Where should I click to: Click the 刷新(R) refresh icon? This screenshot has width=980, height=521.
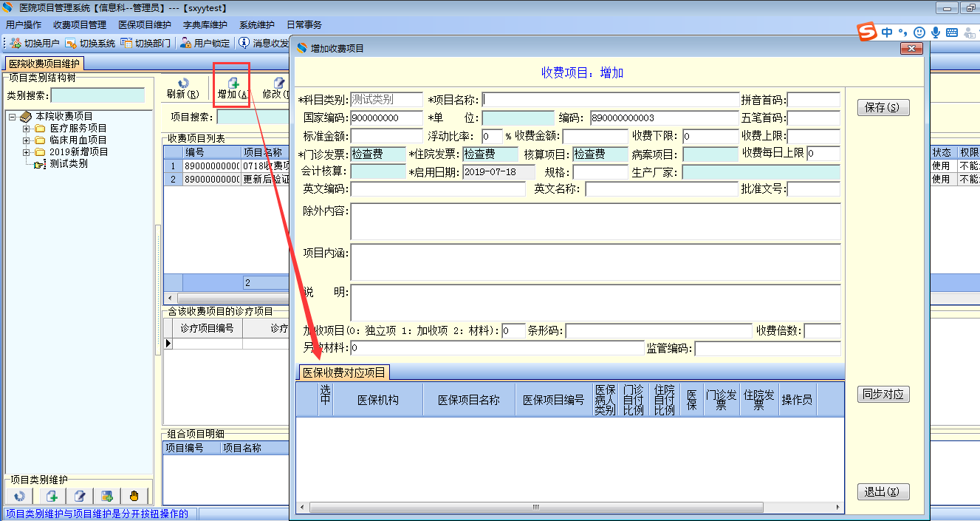coord(183,83)
